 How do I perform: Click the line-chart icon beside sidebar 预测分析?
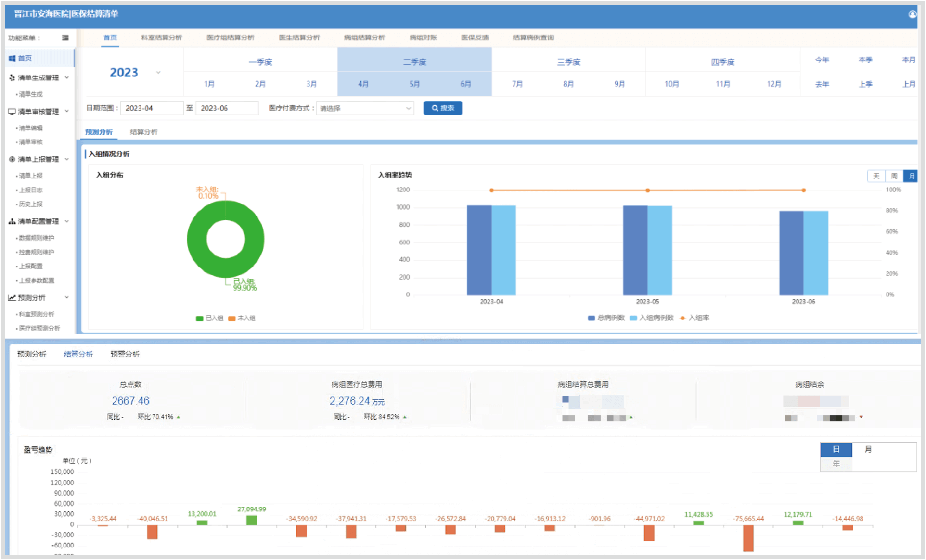[x=12, y=298]
